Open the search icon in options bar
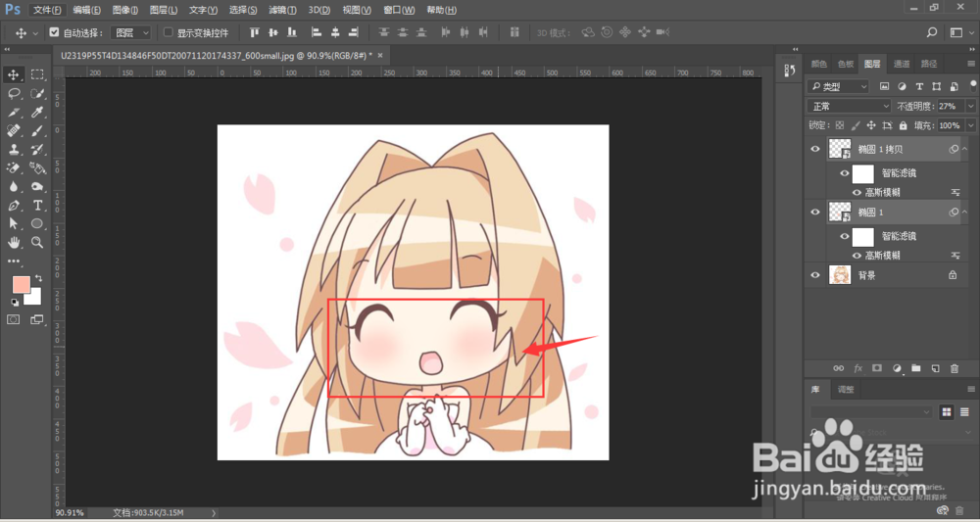The width and height of the screenshot is (980, 522). click(932, 32)
